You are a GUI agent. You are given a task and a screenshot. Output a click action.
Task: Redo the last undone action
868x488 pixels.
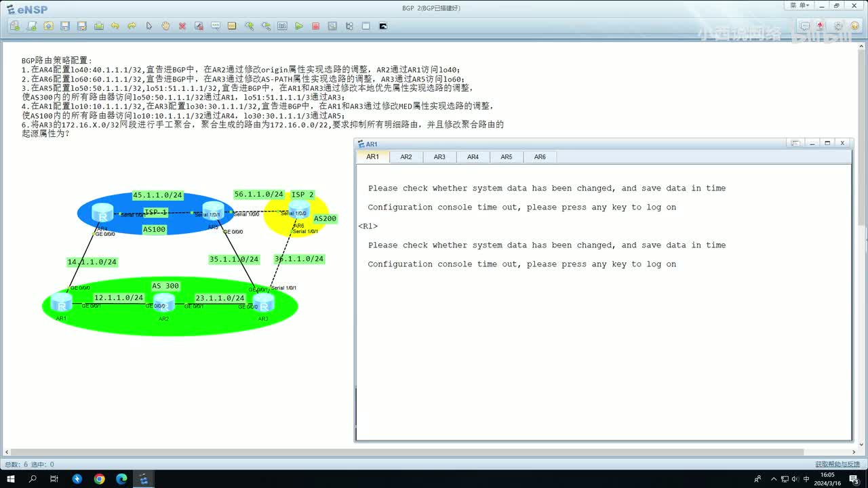click(132, 26)
